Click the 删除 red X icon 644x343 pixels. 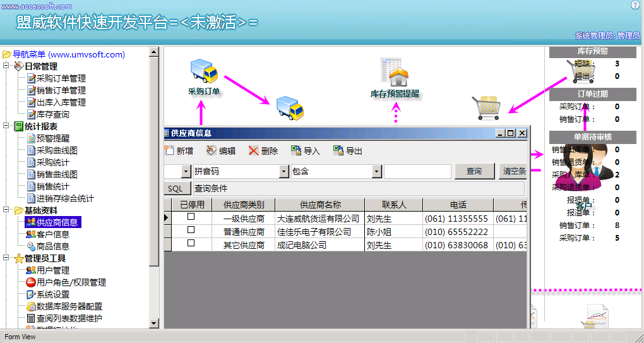point(253,151)
